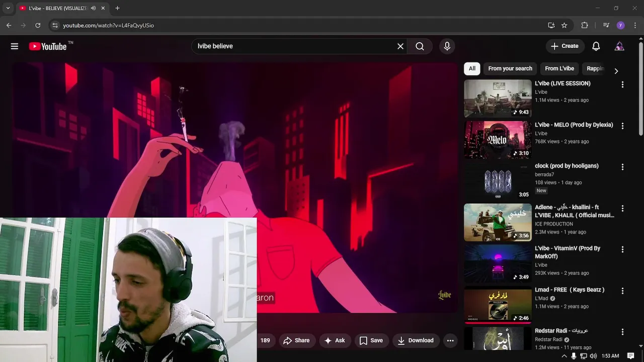Screen dimensions: 644x362
Task: Select the Rapping filter chip
Action: [595, 68]
